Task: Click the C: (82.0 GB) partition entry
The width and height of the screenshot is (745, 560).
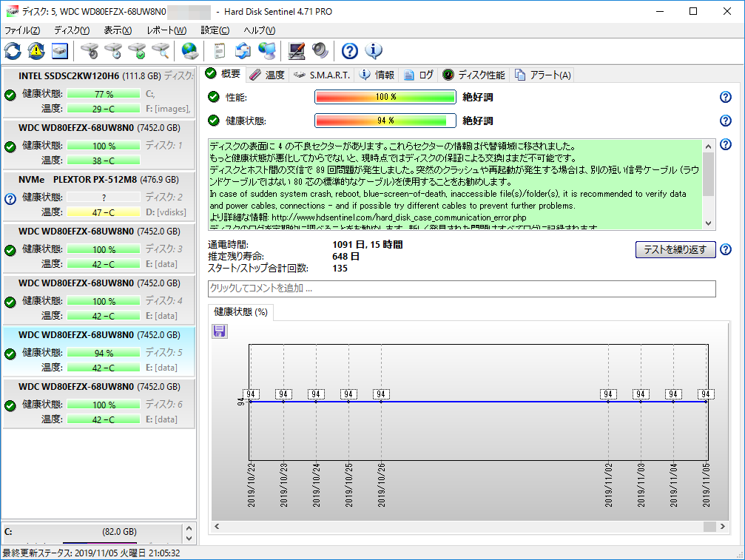Action: tap(92, 532)
